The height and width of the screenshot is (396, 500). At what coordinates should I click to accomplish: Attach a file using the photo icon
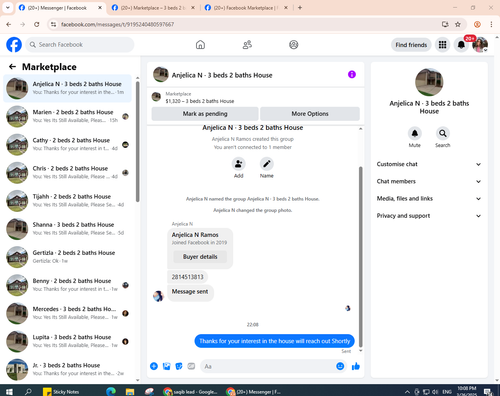(x=166, y=366)
